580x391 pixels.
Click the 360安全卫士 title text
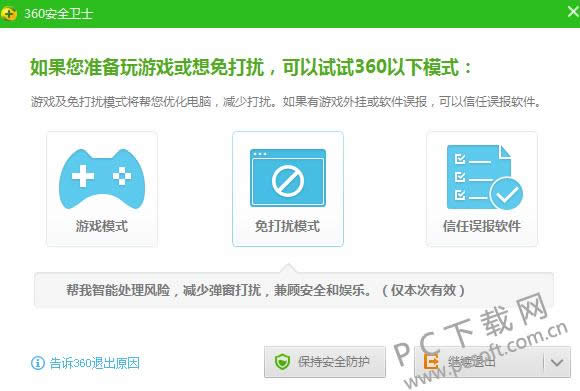coord(58,14)
